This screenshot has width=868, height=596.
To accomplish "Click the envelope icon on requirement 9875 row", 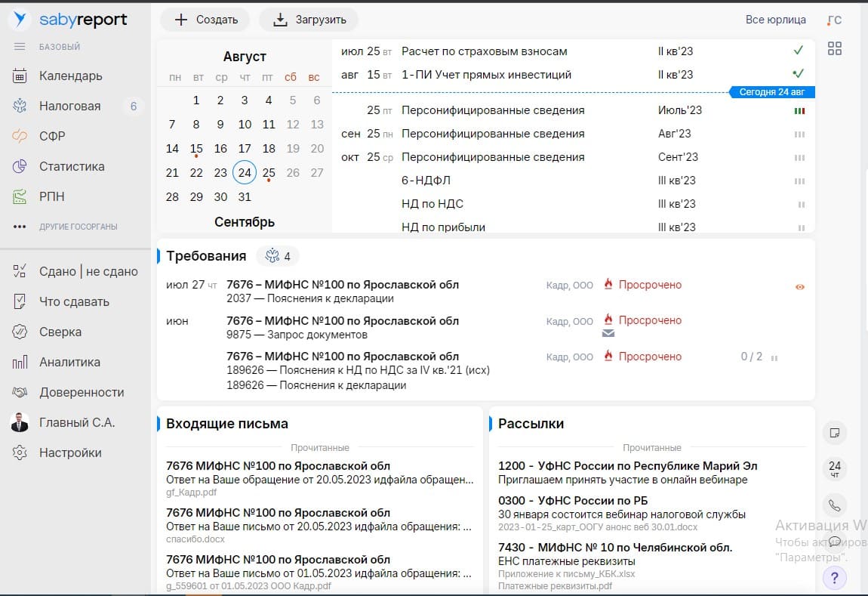I will click(x=608, y=333).
